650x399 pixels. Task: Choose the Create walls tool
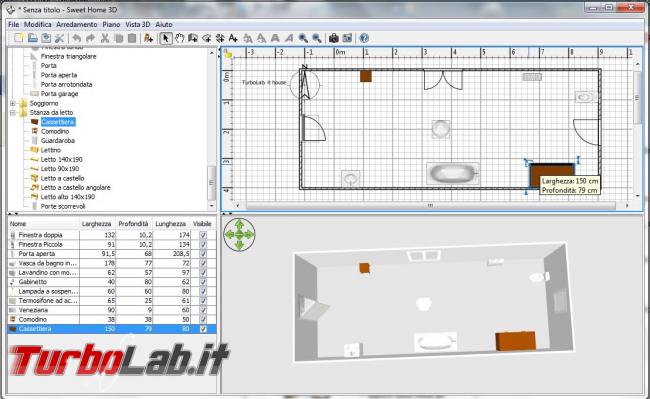coord(193,38)
